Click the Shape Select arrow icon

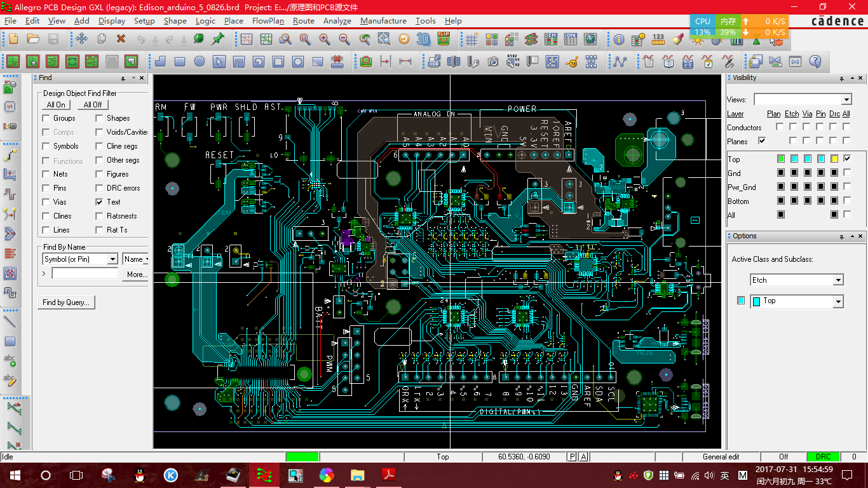pos(219,62)
